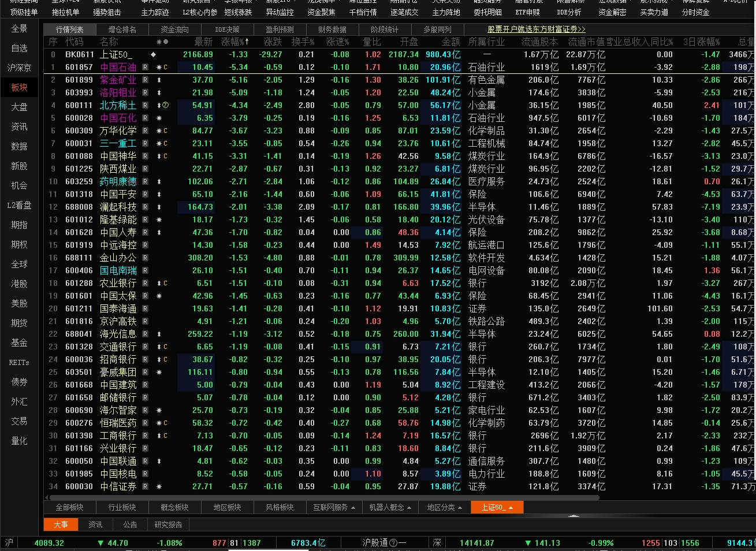Click 顶级挂单 toolbar button

[24, 12]
